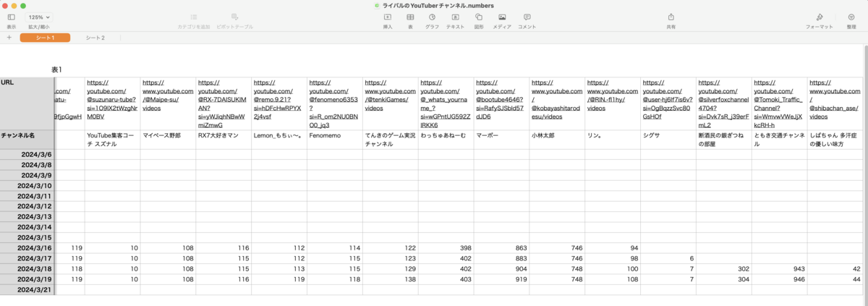
Task: Open the @RIN.-fl1hy videos link
Action: point(613,95)
